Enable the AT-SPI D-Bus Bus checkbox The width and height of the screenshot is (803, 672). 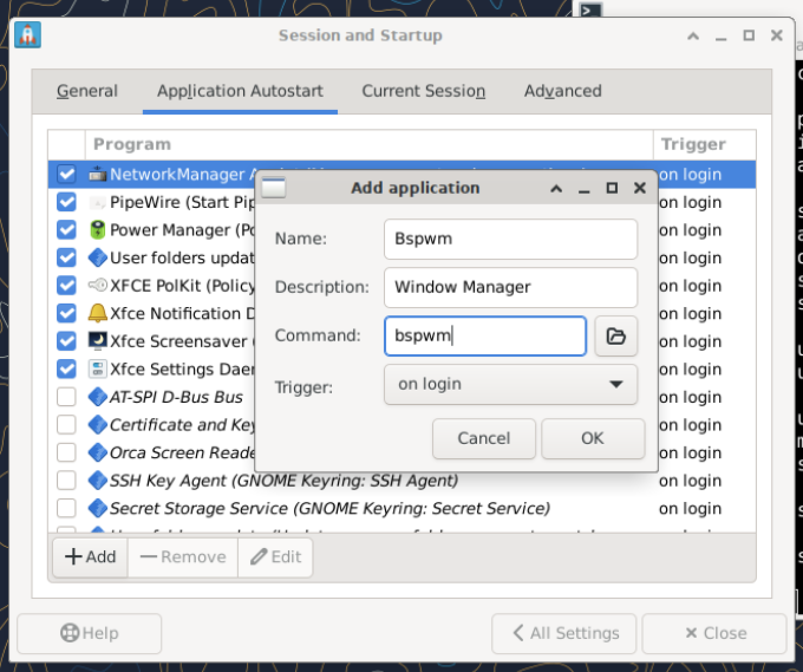pos(66,397)
